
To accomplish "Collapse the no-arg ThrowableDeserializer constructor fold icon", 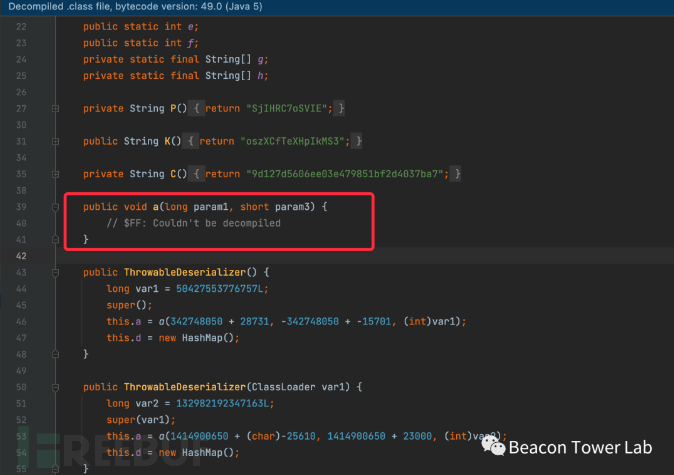I will point(57,272).
